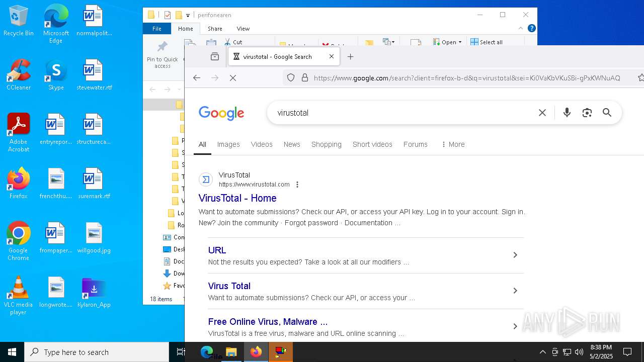Switch to Short videos search tab
This screenshot has width=644, height=362.
coord(372,144)
